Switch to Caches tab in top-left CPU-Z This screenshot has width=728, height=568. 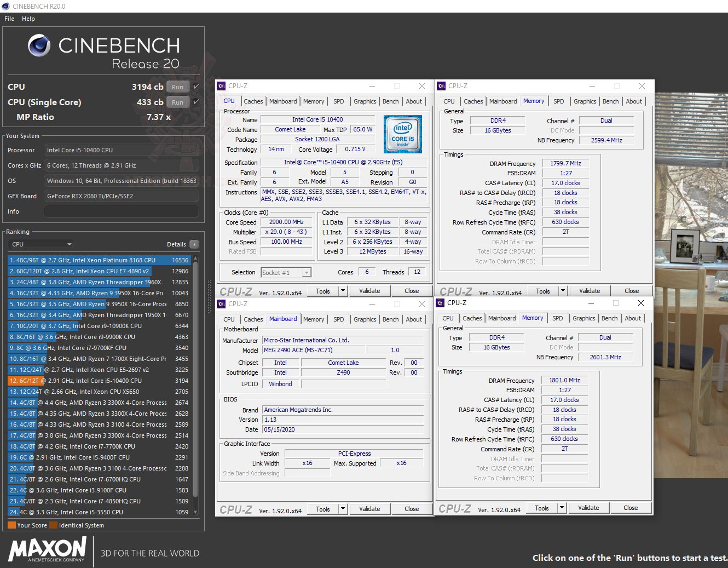(253, 101)
